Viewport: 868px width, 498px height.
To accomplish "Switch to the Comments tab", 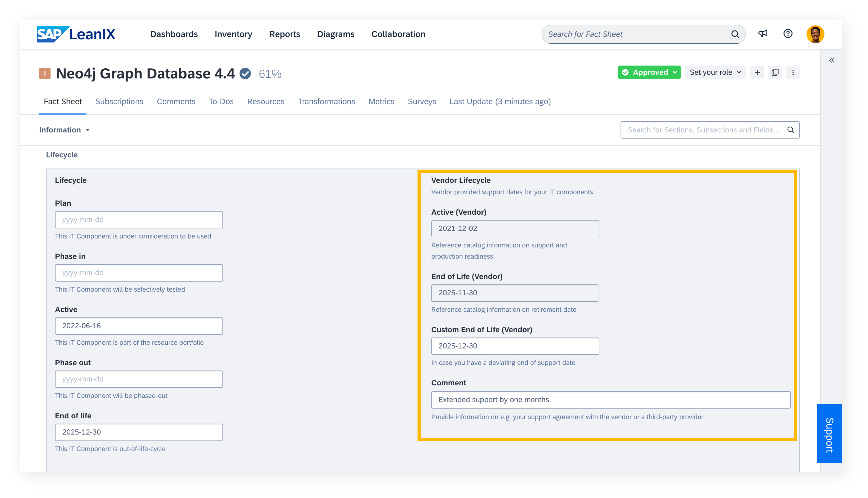I will click(176, 102).
